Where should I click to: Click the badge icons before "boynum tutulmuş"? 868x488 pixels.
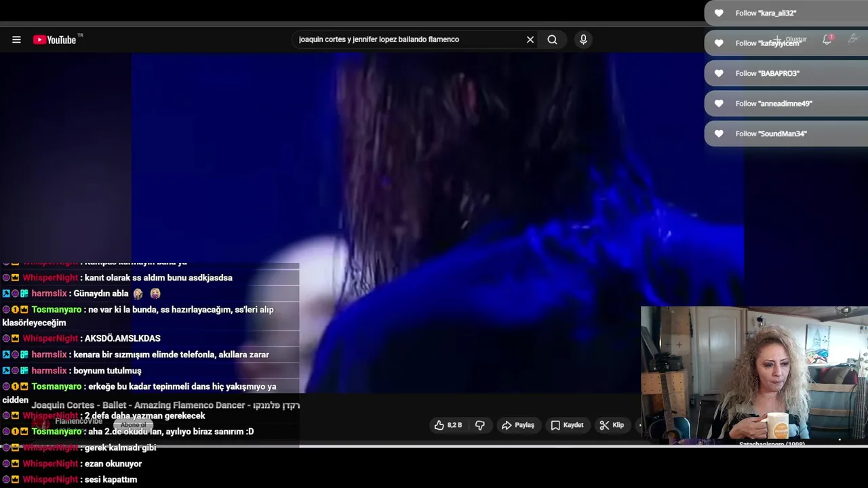click(15, 371)
